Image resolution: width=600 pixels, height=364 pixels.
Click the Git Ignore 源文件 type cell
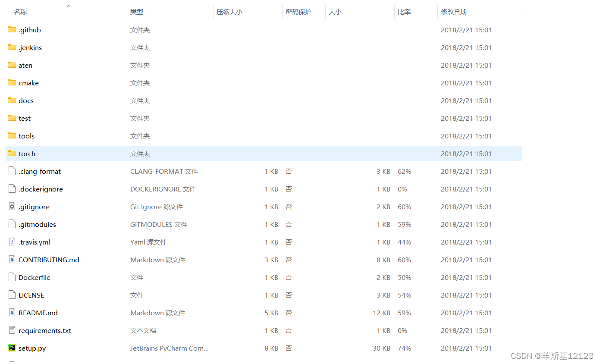(x=157, y=207)
